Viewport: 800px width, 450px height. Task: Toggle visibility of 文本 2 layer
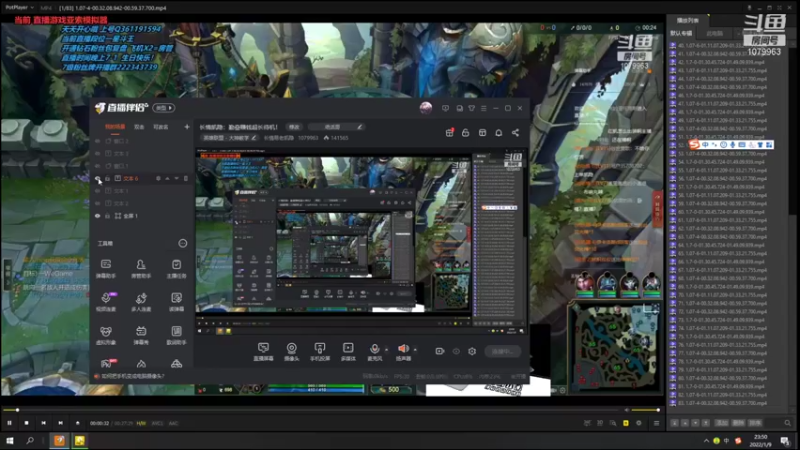[97, 203]
